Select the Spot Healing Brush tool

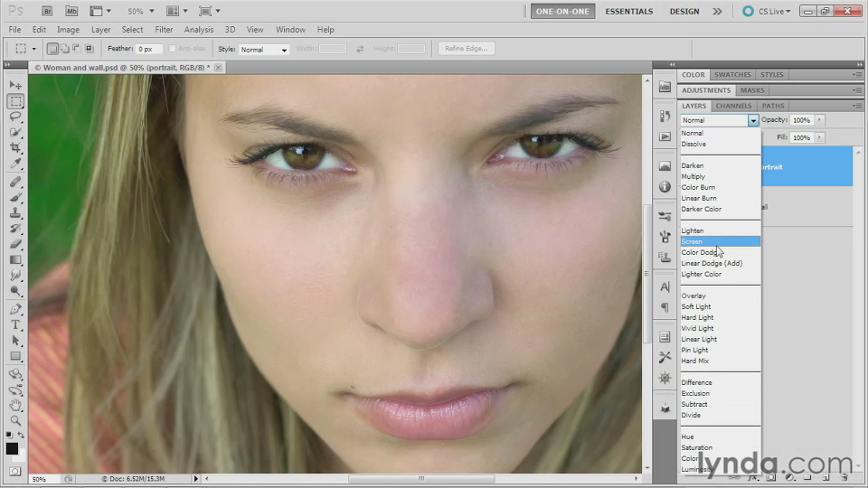[15, 182]
